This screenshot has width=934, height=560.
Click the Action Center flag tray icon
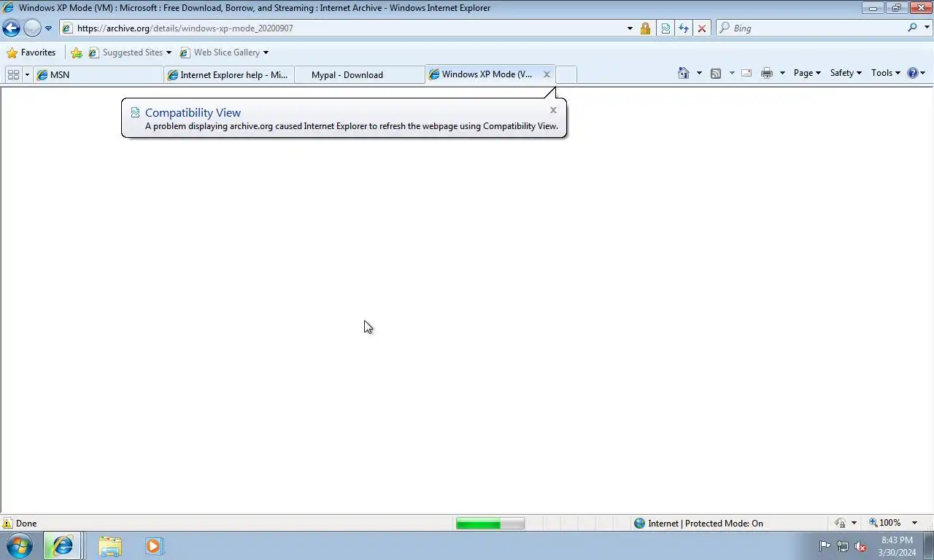[x=825, y=546]
